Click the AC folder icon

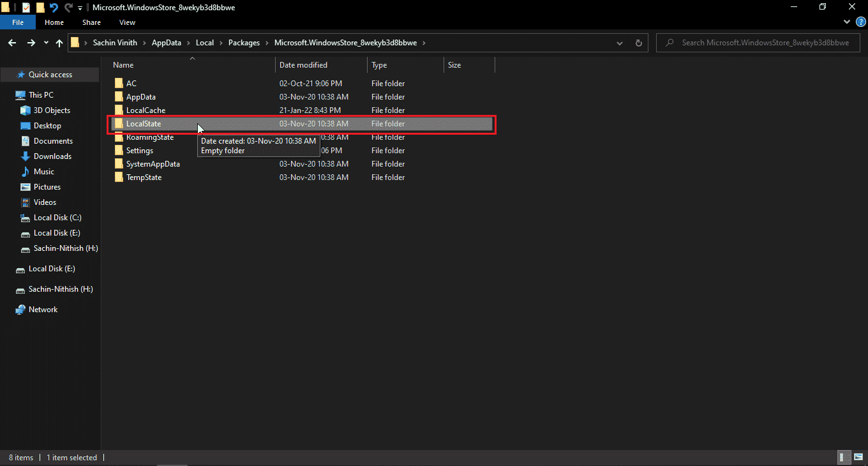pyautogui.click(x=118, y=84)
